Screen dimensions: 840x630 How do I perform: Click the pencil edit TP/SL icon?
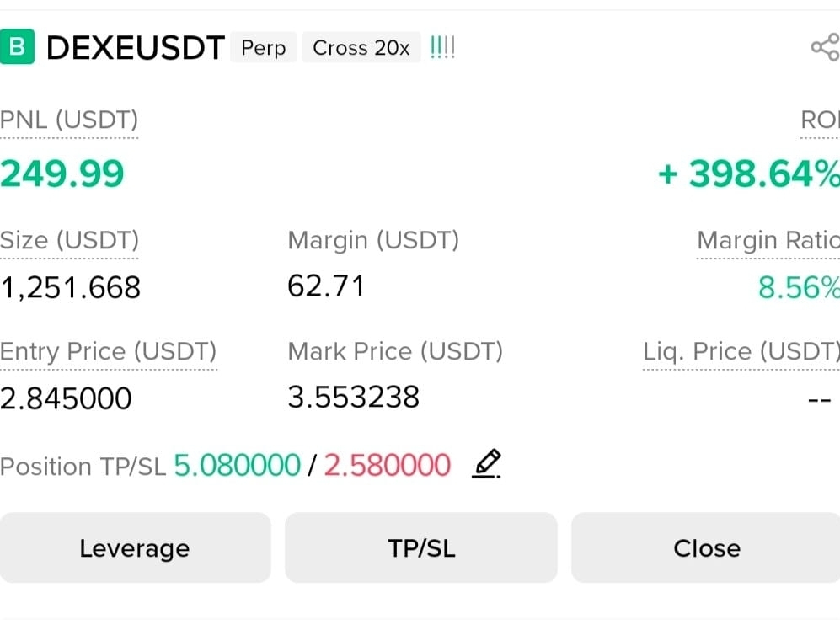[486, 464]
